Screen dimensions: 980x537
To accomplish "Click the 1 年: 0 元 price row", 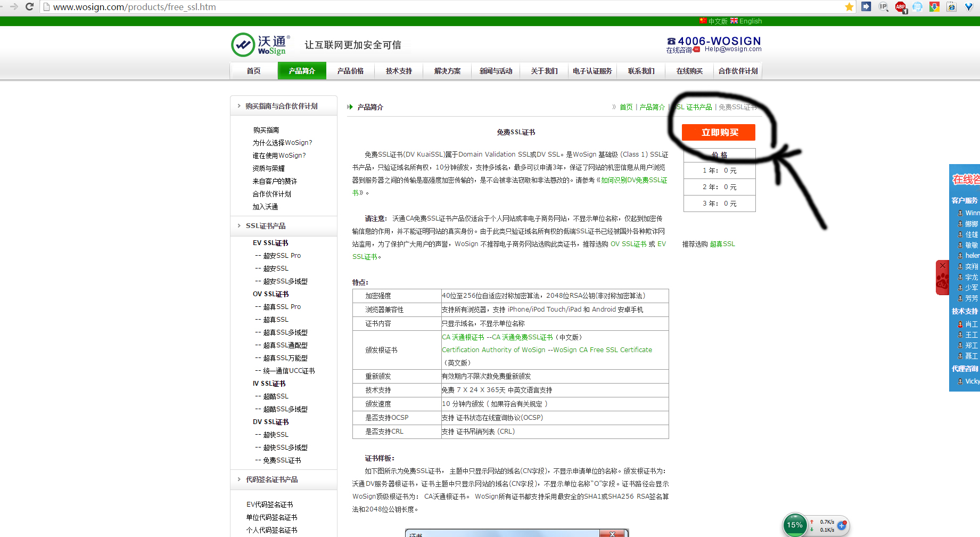I will coord(719,170).
